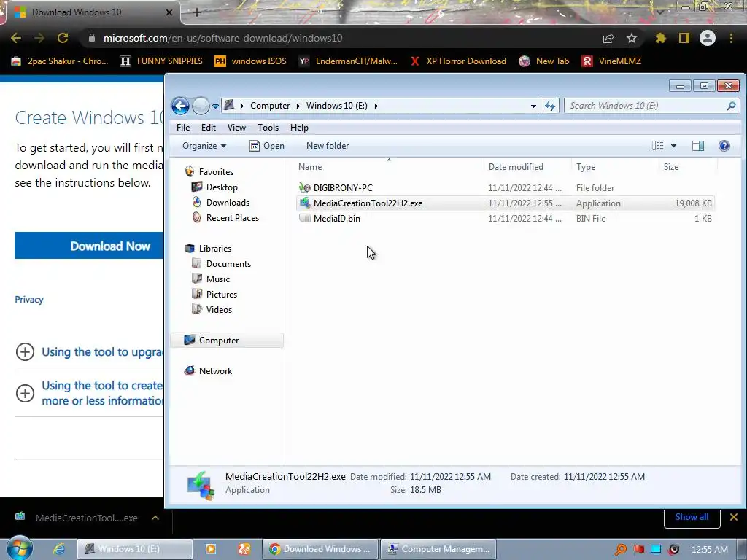The width and height of the screenshot is (747, 560).
Task: Select the MediaCreationTool22H2.exe file
Action: 505,203
